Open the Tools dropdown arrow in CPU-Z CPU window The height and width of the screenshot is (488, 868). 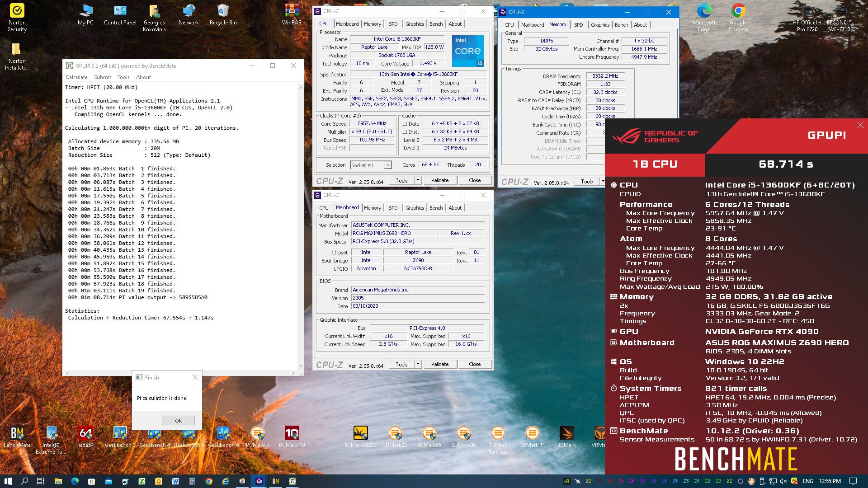418,180
